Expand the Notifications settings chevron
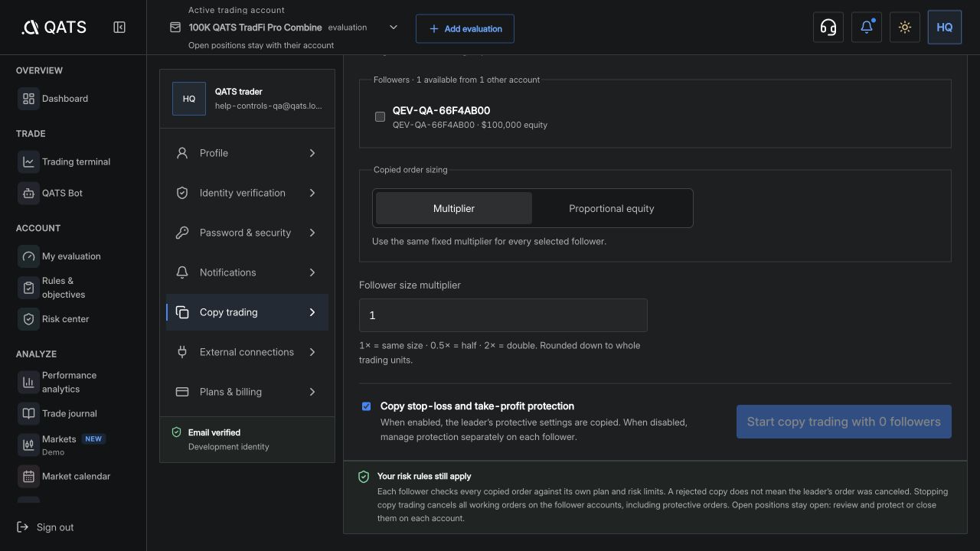 coord(312,272)
